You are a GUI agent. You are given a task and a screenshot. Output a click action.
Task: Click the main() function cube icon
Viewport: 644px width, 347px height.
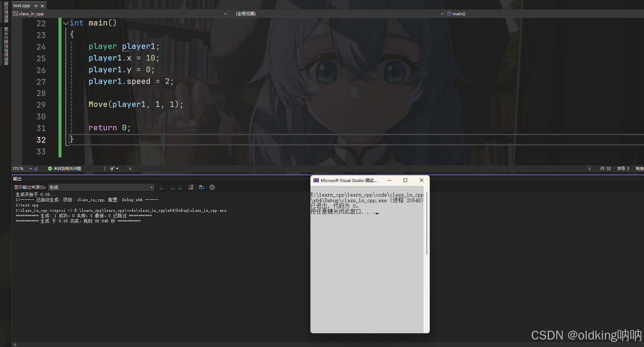pos(449,13)
